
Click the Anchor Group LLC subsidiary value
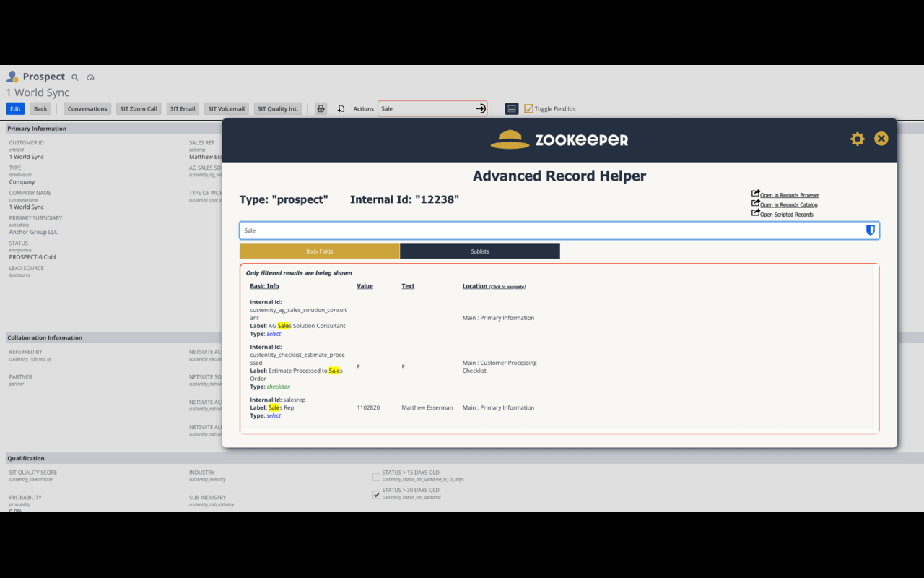[33, 232]
